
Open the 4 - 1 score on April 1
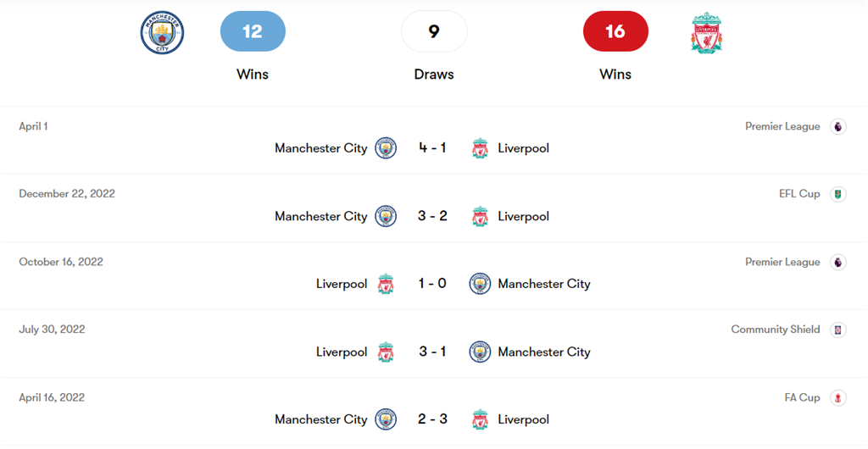(432, 148)
